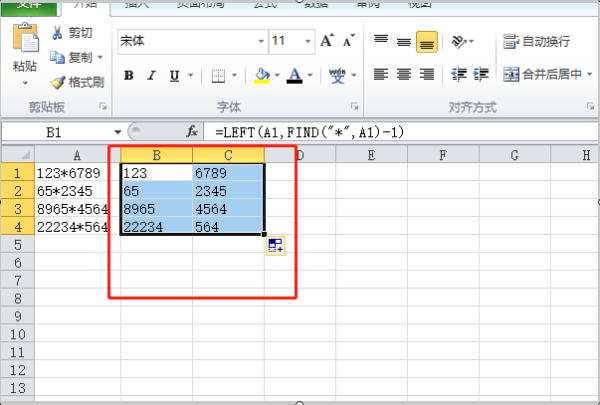This screenshot has width=600, height=405.
Task: Apply the yellow fill color bucket
Action: point(262,75)
